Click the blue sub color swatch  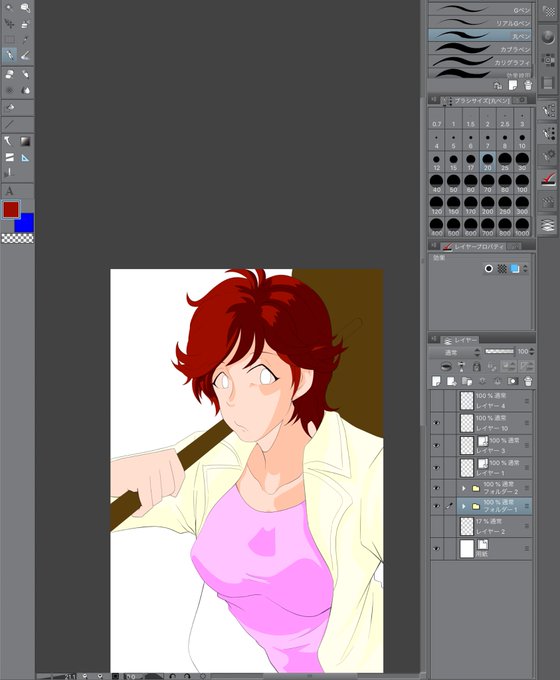tap(25, 223)
